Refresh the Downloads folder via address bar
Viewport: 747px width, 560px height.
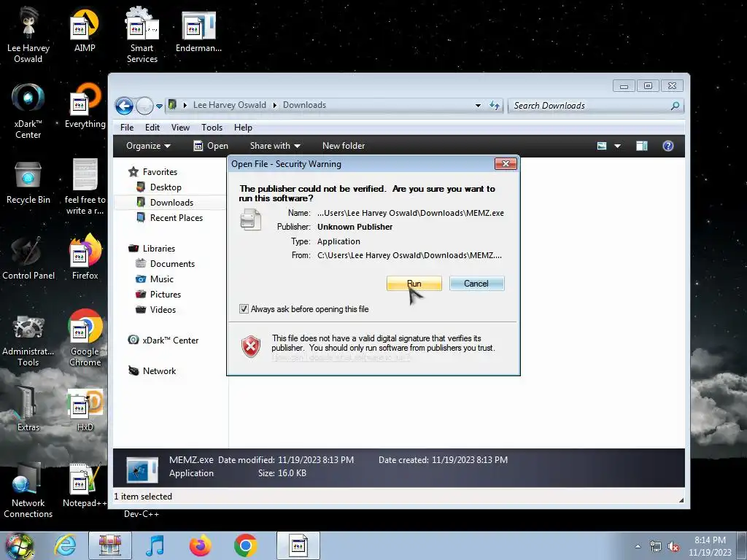(x=495, y=106)
